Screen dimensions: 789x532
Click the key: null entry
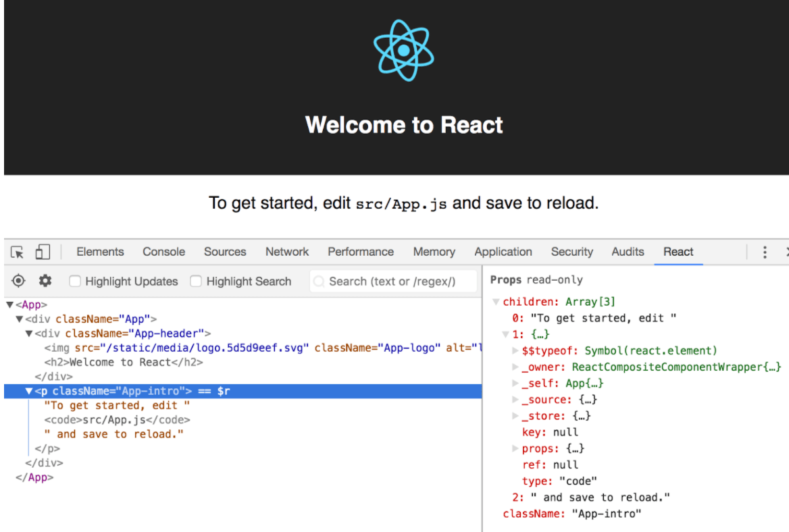(550, 433)
